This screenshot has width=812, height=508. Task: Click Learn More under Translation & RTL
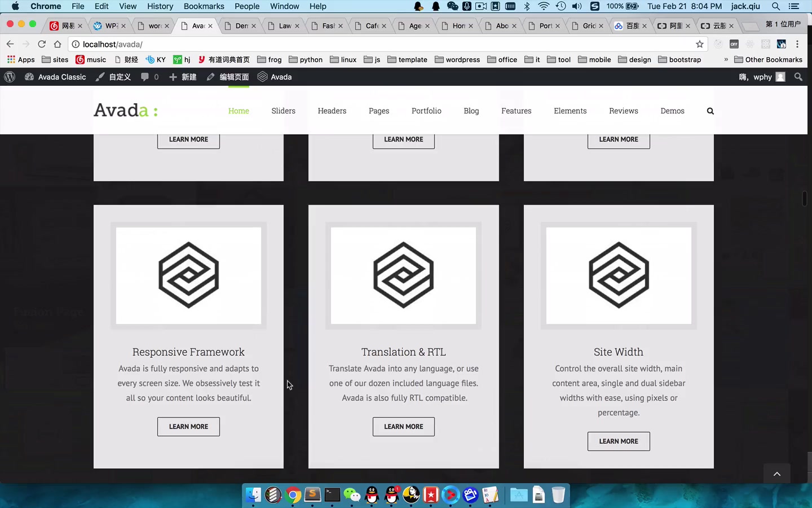(x=404, y=427)
